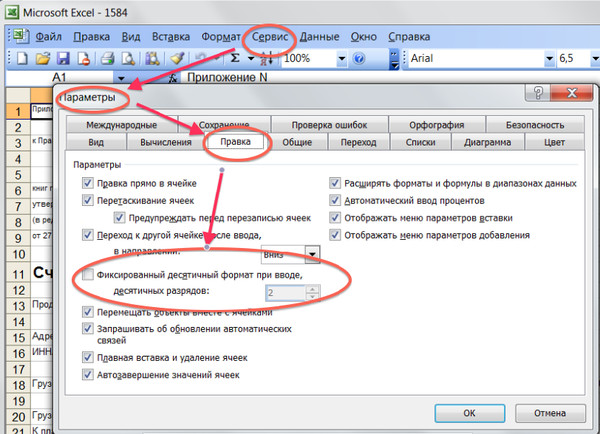Click the Отмена button
The image size is (600, 434).
pyautogui.click(x=550, y=413)
